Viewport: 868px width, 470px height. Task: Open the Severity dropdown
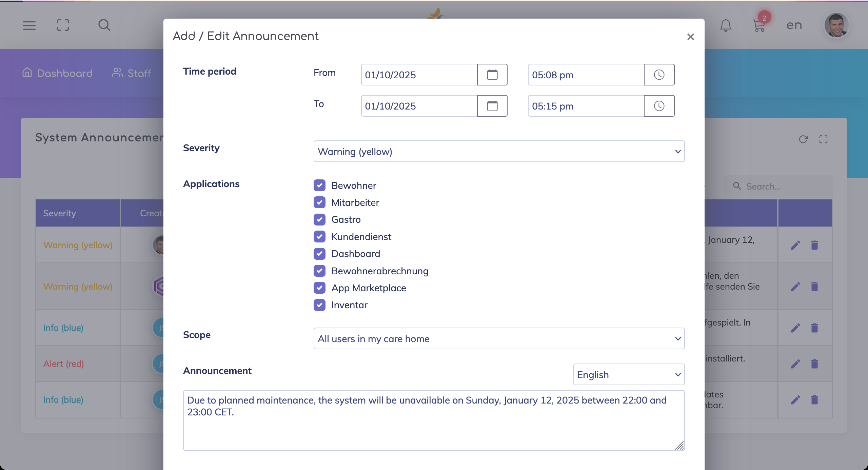(x=499, y=151)
